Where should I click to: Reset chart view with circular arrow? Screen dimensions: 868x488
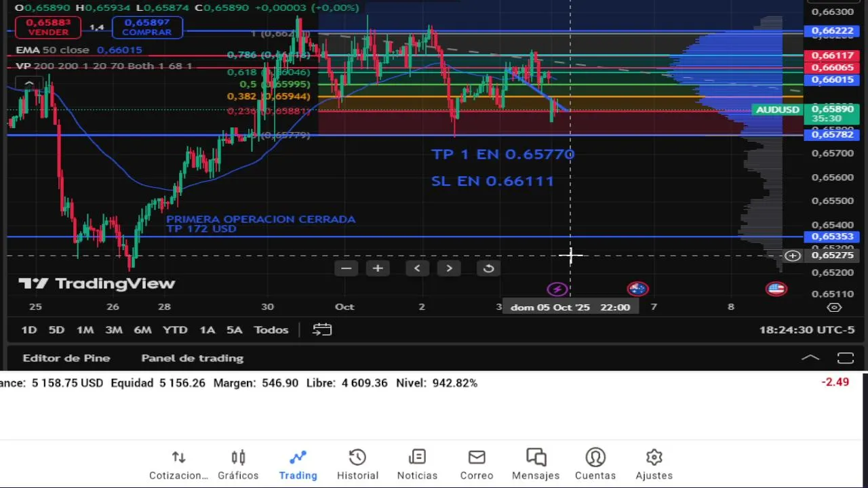pyautogui.click(x=488, y=268)
